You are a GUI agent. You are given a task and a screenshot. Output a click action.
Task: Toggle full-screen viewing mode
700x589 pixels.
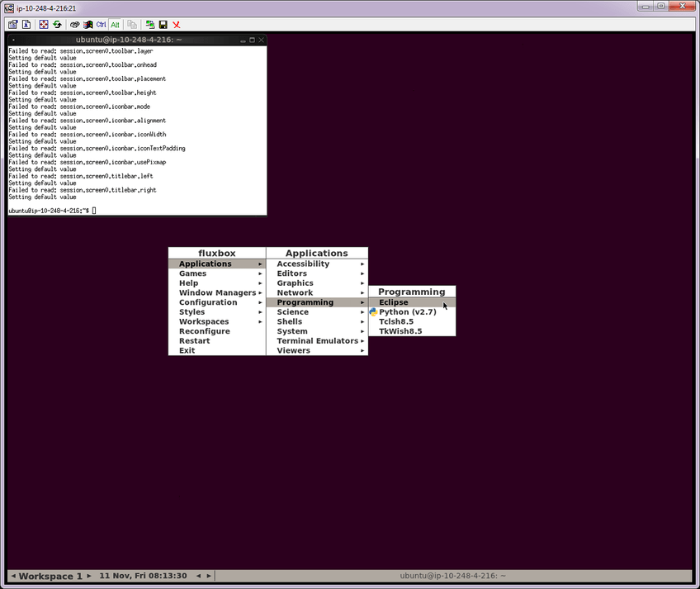coord(43,24)
